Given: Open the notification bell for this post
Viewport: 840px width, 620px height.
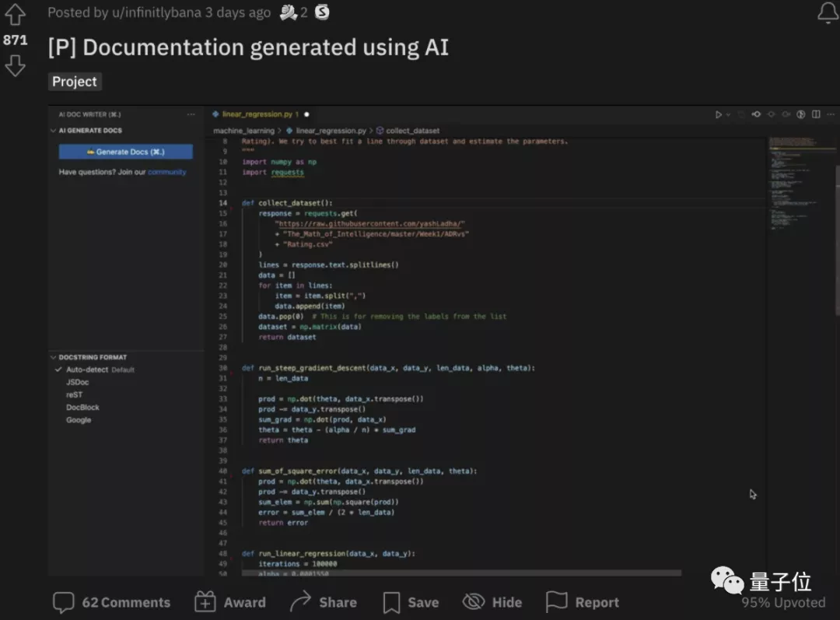Looking at the screenshot, I should tap(828, 13).
